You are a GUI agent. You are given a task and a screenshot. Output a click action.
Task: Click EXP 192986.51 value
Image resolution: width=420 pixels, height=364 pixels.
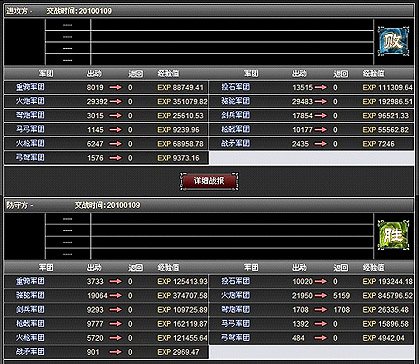click(388, 102)
